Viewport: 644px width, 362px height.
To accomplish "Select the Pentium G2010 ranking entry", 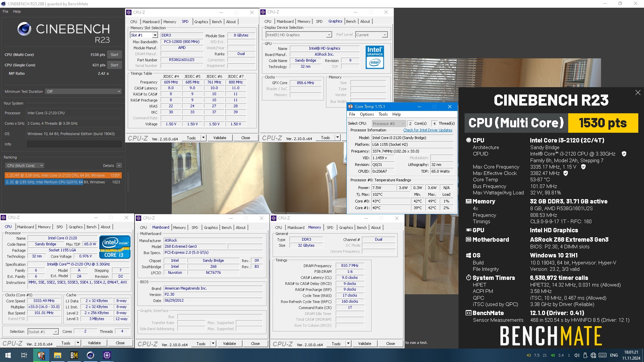I will click(63, 182).
